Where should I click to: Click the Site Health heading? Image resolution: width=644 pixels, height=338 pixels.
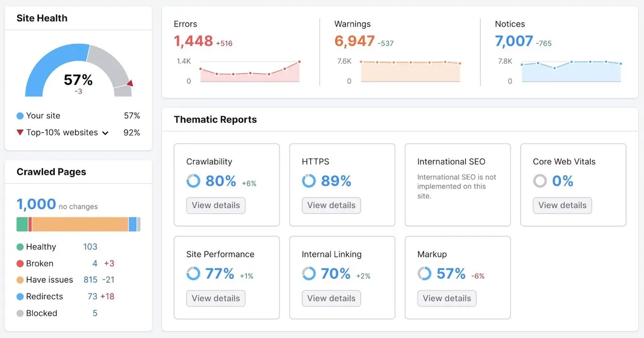point(42,18)
